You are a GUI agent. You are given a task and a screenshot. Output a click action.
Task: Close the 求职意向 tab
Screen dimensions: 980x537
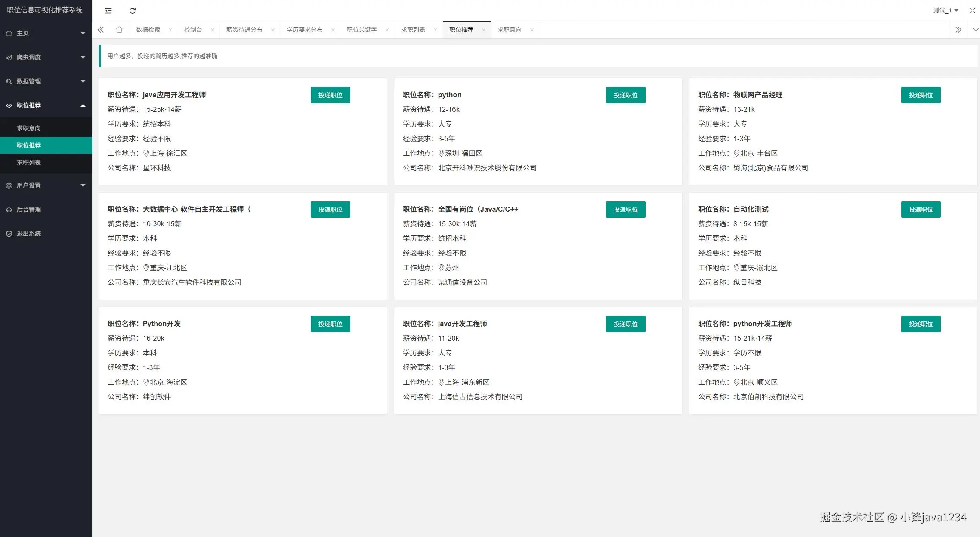pos(532,30)
